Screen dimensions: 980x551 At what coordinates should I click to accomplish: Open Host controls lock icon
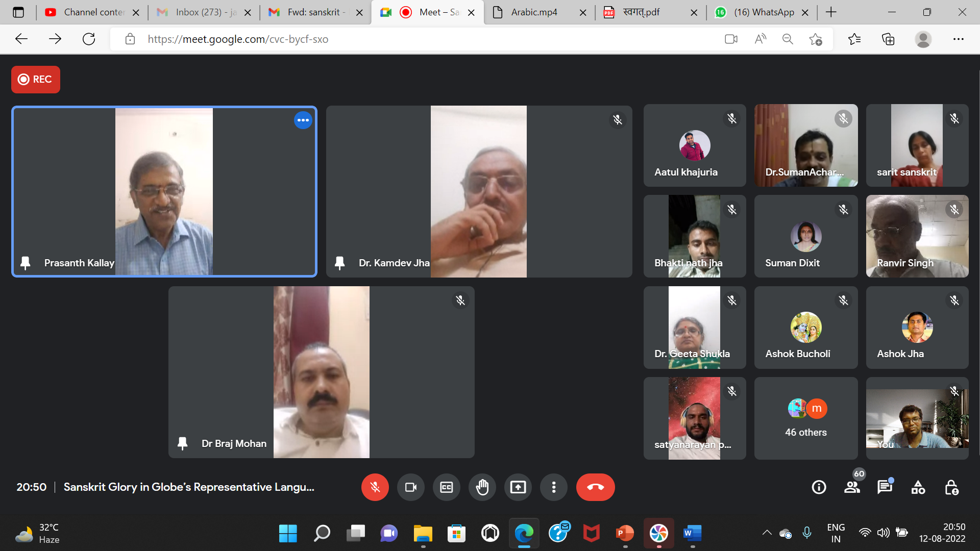tap(951, 487)
